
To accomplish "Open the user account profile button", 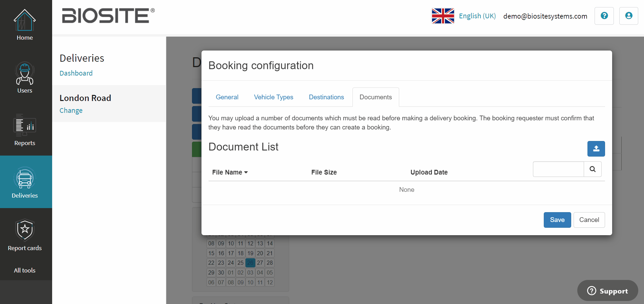I will tap(628, 16).
